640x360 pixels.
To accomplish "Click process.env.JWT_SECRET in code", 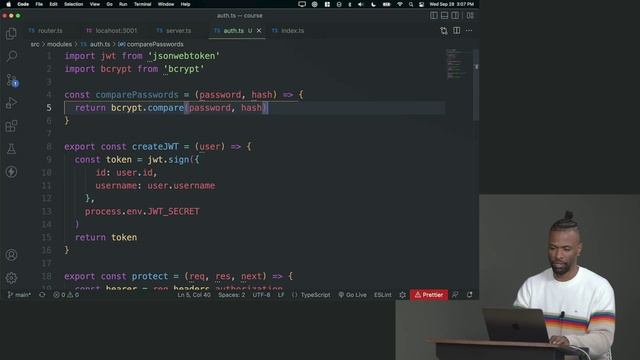I will click(142, 211).
